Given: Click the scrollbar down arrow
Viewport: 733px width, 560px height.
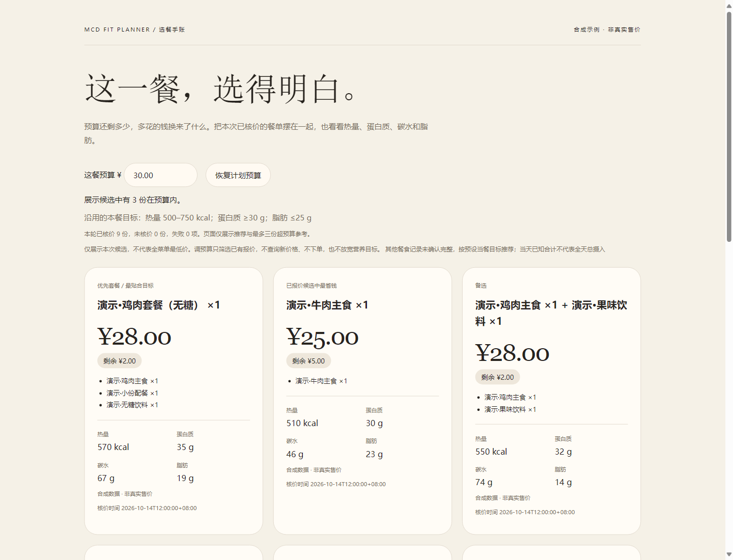Looking at the screenshot, I should coord(729,554).
